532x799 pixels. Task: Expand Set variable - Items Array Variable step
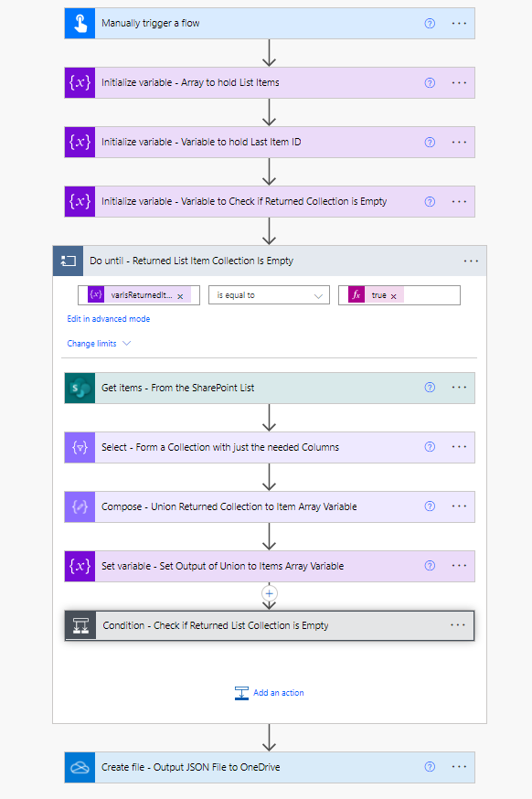[x=270, y=566]
